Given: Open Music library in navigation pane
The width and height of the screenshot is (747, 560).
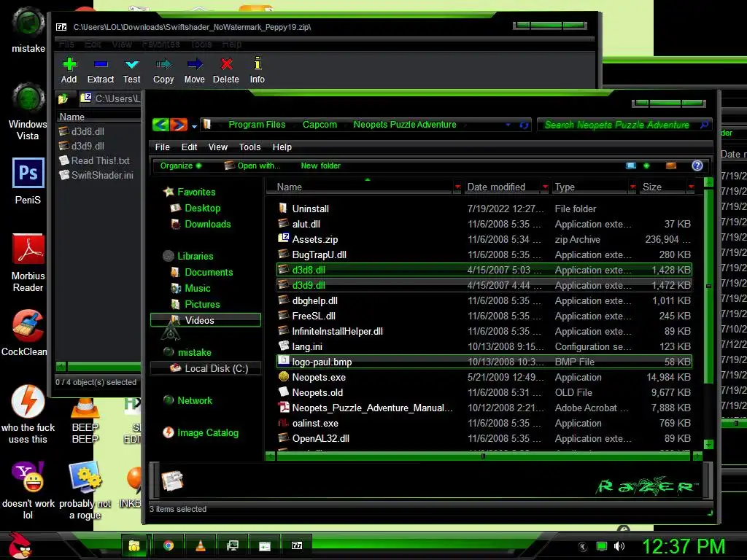Looking at the screenshot, I should [x=190, y=288].
